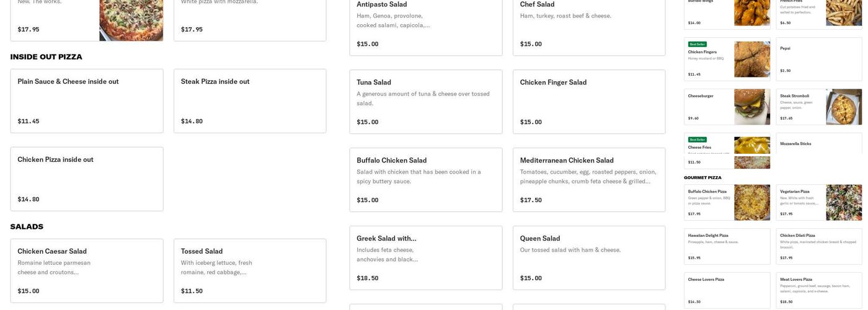
Task: Pick the Queen Salad menu card
Action: (x=588, y=258)
